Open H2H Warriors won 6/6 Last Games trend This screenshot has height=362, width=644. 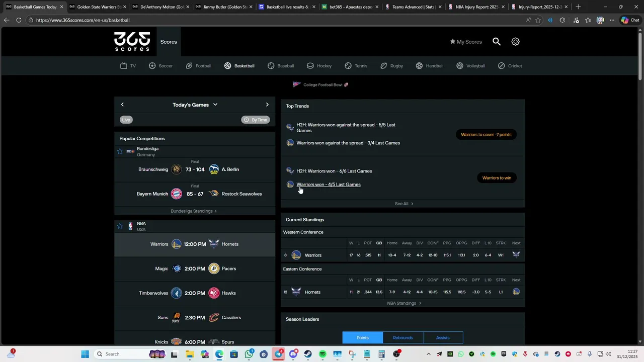[334, 171]
